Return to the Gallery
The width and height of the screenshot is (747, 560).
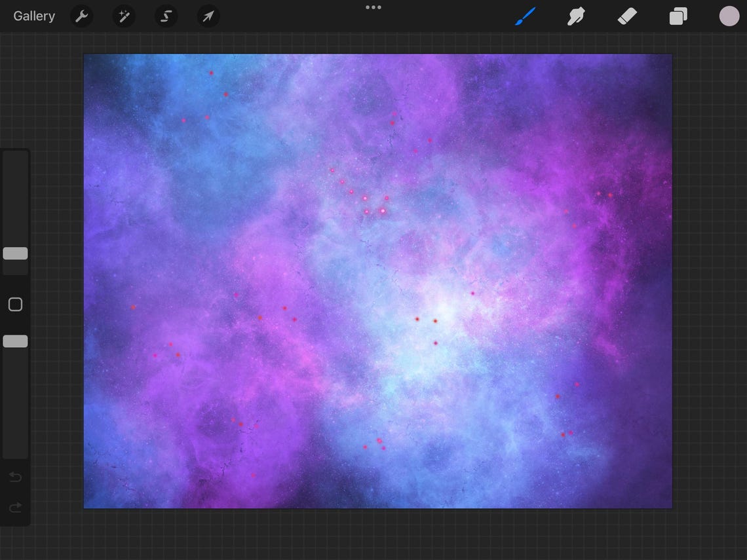pyautogui.click(x=34, y=16)
